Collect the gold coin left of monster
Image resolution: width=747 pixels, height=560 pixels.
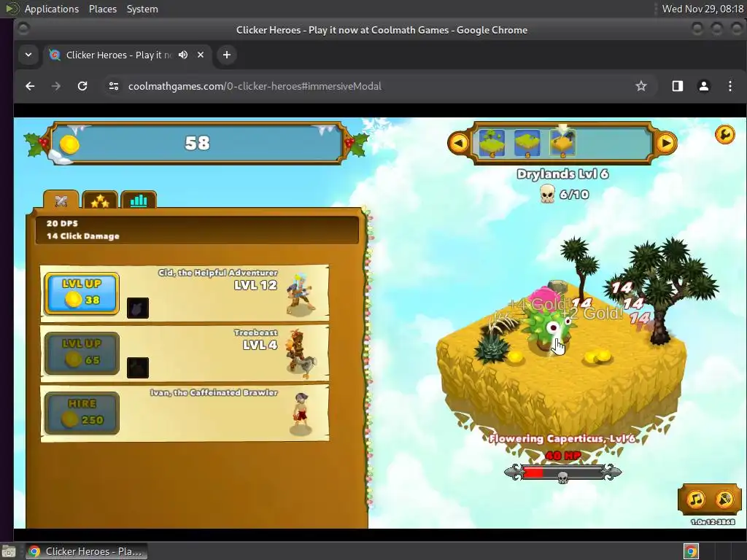514,356
